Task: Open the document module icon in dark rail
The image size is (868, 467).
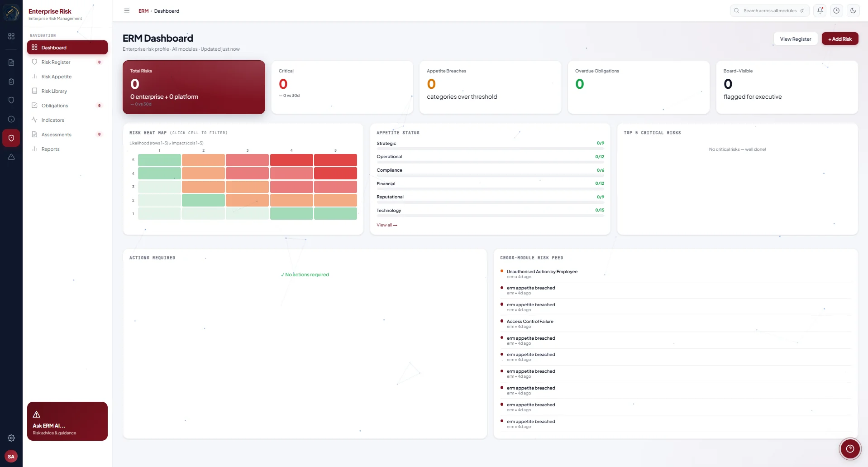Action: coord(11,63)
